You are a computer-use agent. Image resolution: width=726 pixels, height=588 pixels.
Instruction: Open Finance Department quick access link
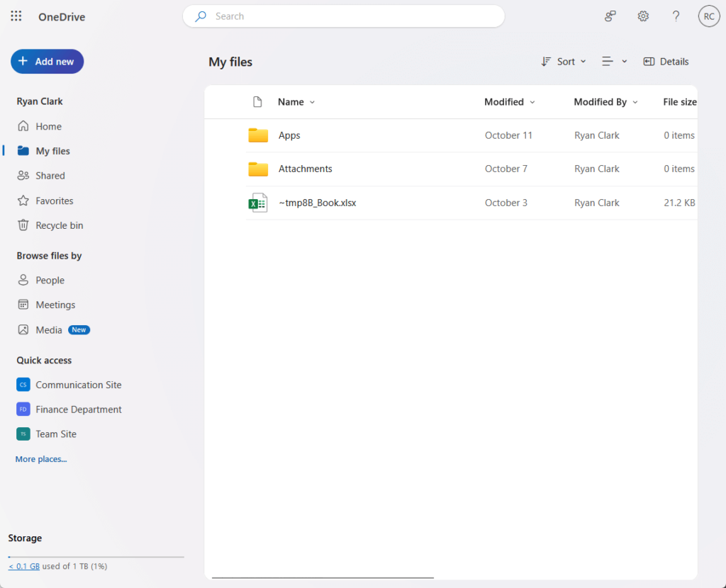pyautogui.click(x=78, y=409)
